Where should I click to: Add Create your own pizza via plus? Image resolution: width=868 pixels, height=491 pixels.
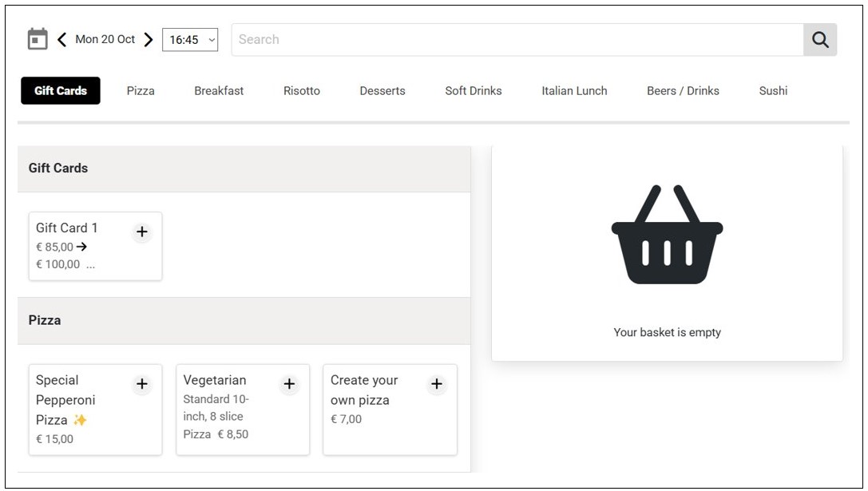point(436,385)
